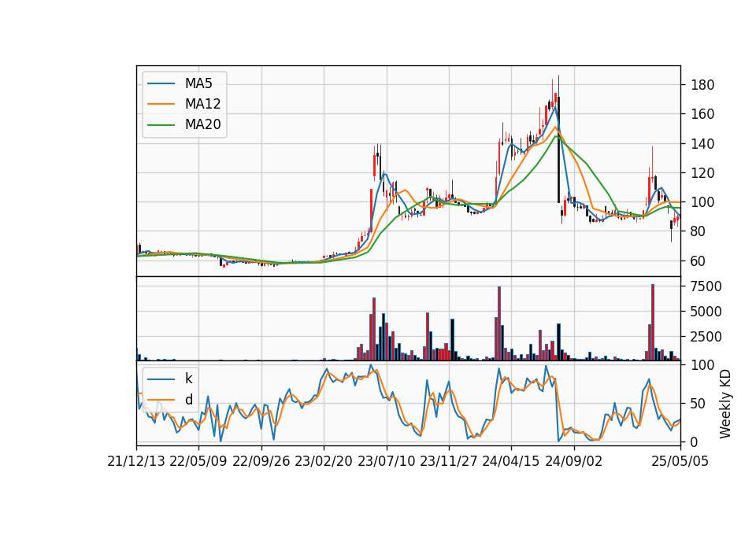Click the MA12 legend label
This screenshot has height=543, width=756.
pos(202,104)
